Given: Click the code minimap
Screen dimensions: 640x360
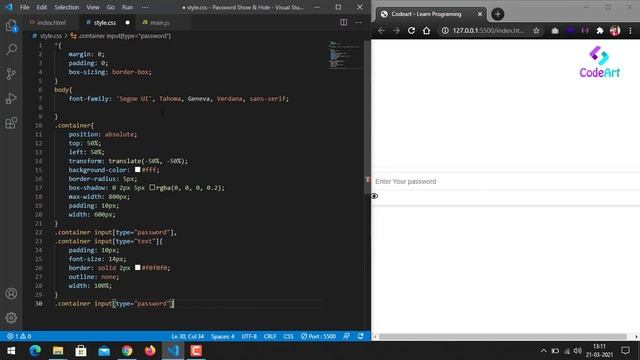Looking at the screenshot, I should [345, 55].
